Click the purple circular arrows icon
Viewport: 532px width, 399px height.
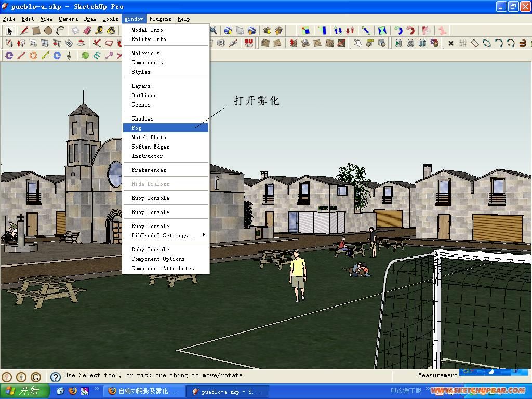9,55
